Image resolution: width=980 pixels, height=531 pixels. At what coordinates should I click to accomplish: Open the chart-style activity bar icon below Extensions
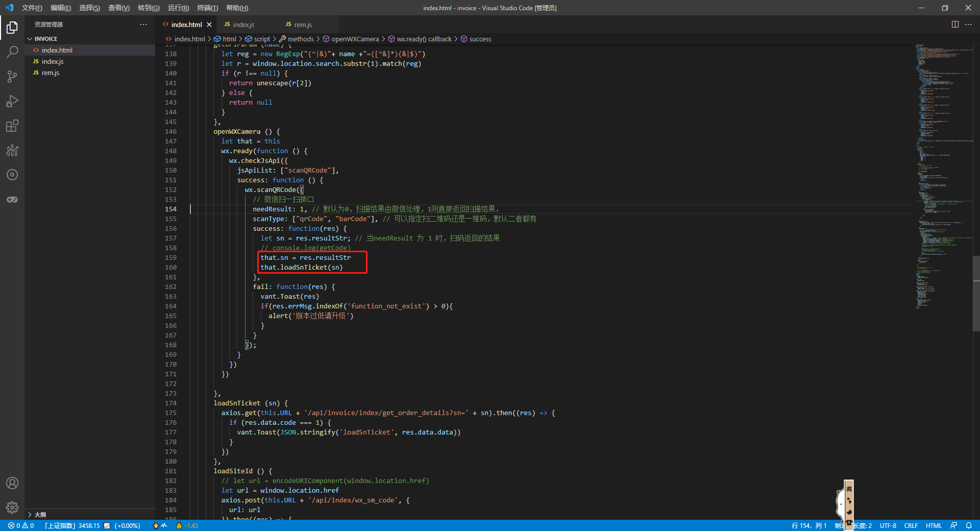[12, 150]
